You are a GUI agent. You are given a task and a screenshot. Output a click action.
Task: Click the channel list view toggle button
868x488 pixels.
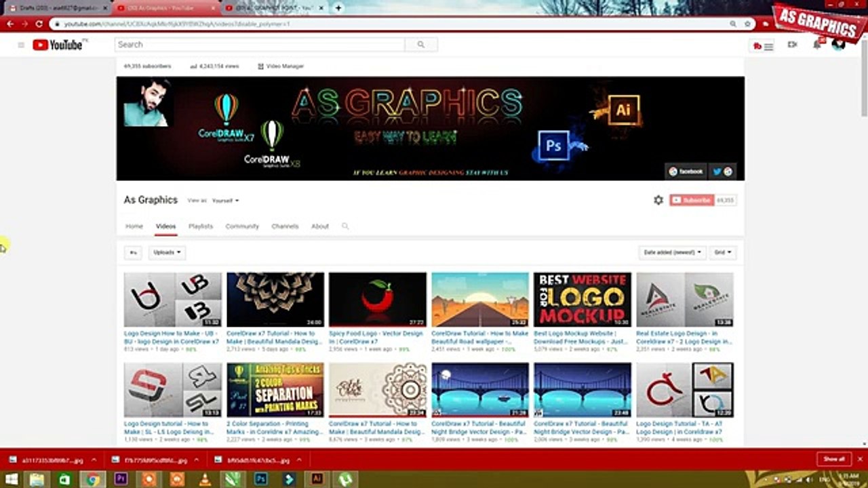point(133,252)
